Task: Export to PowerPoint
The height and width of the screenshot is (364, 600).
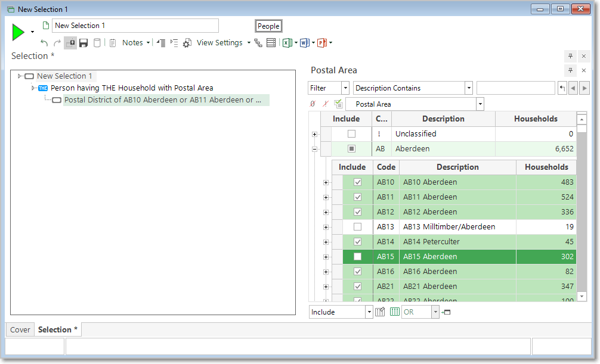Action: 322,43
